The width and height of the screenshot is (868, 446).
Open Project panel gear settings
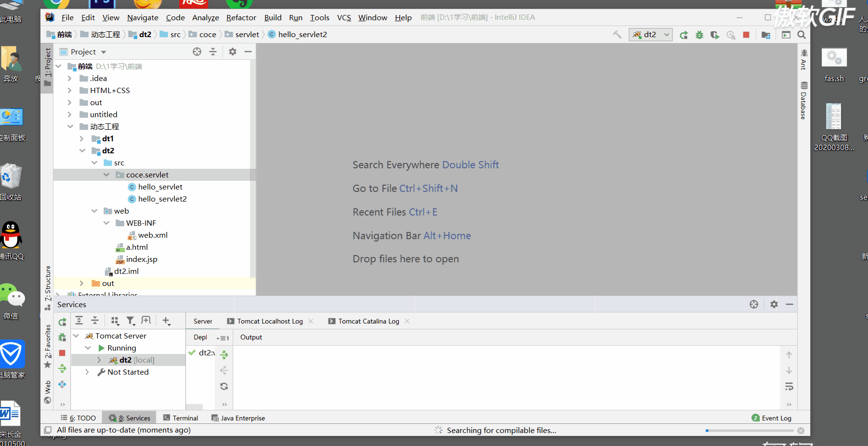[x=233, y=52]
